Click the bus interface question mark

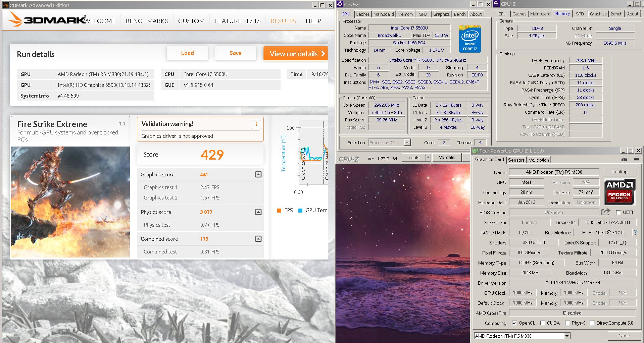coord(635,232)
